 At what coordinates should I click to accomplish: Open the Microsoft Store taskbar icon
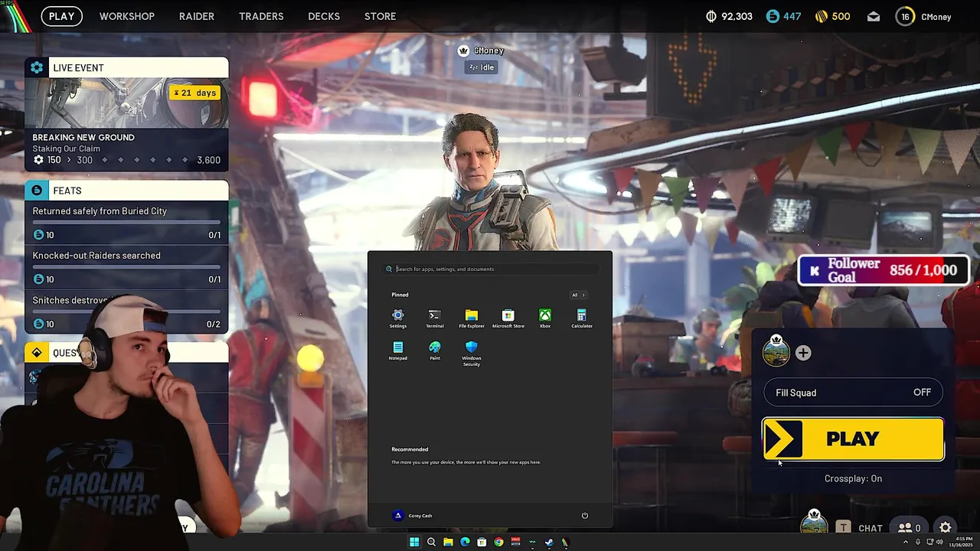tap(482, 542)
